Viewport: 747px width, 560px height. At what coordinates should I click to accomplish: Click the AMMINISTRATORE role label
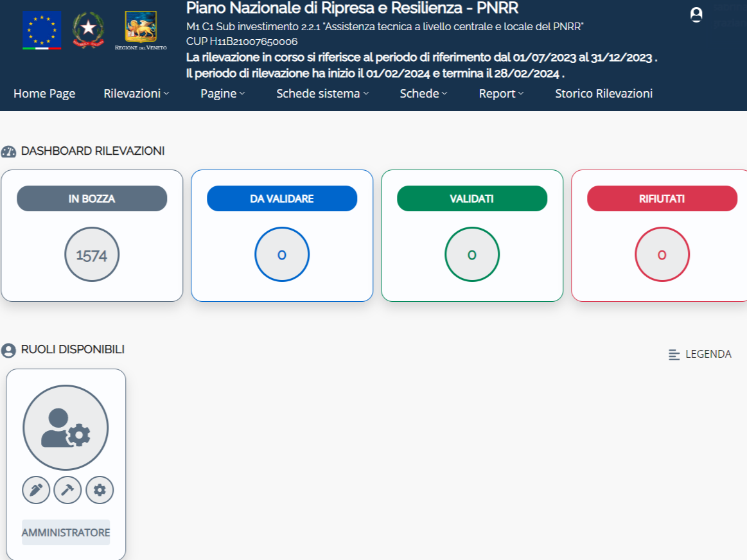click(x=66, y=532)
